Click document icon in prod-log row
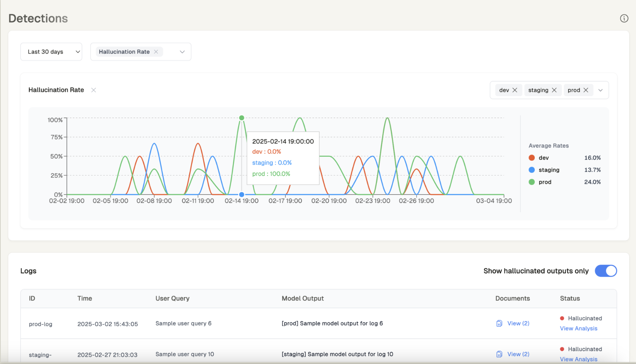 coord(499,323)
